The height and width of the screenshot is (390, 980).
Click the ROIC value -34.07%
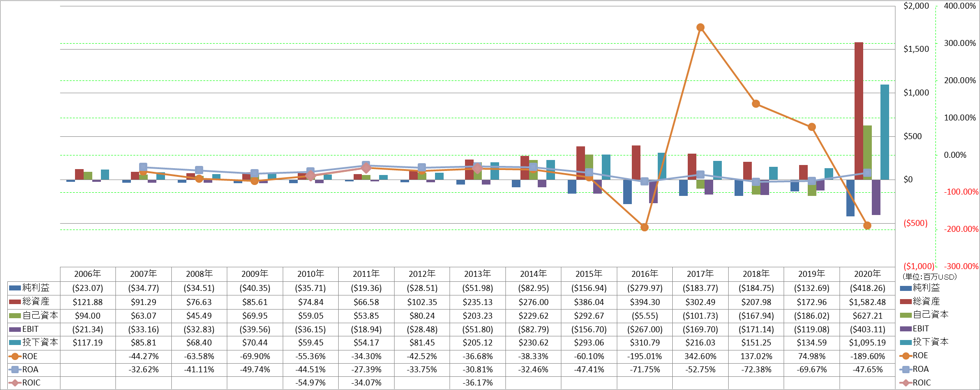[366, 383]
